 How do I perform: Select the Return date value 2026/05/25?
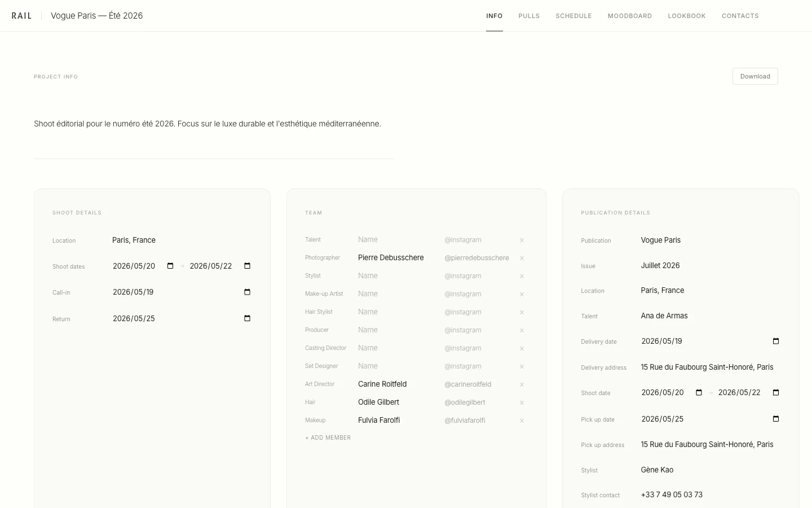[x=134, y=318]
